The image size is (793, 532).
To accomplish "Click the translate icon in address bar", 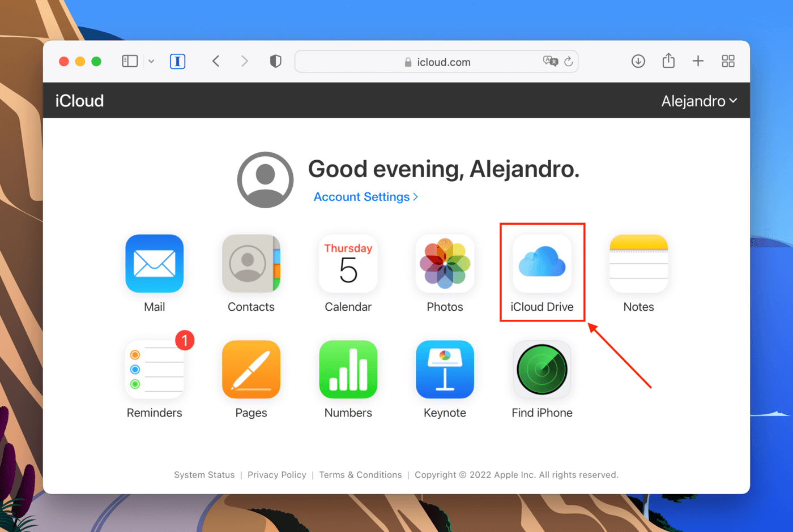I will [x=551, y=61].
